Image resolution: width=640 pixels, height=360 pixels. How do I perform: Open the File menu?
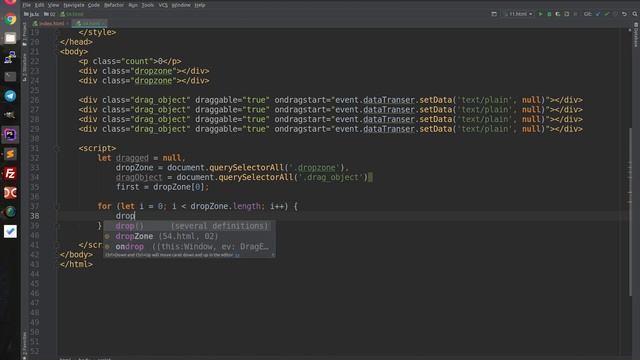coord(27,5)
